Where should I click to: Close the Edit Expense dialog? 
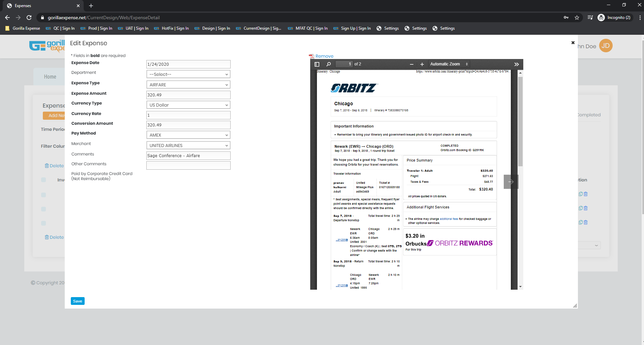[573, 43]
